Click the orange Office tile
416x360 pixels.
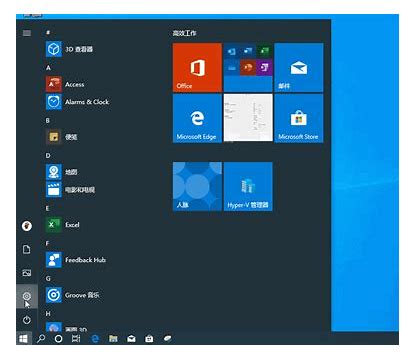[x=197, y=67]
